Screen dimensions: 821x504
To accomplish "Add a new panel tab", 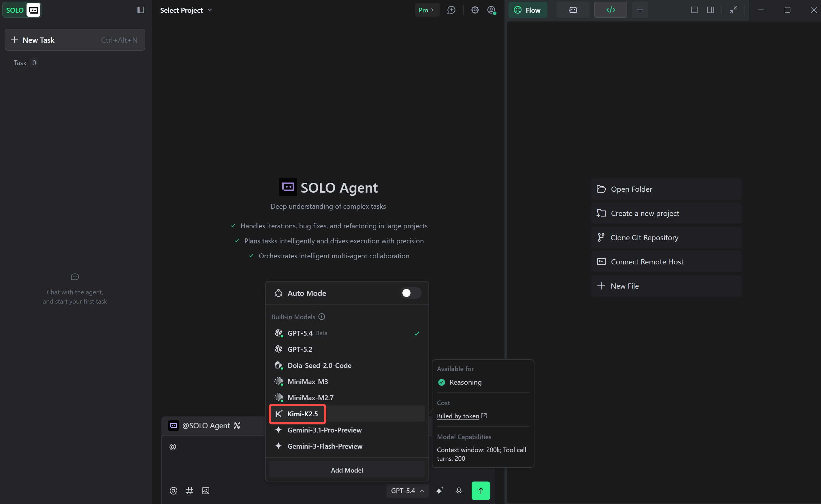I will 640,10.
